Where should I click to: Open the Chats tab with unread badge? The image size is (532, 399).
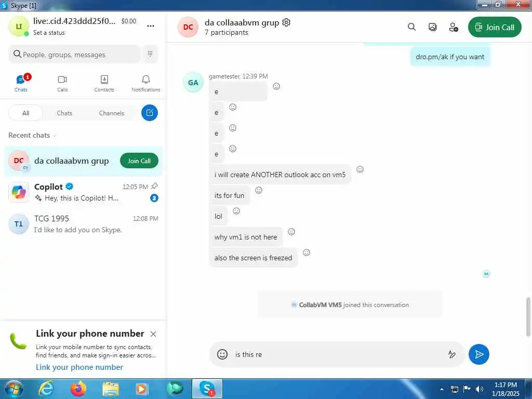21,83
